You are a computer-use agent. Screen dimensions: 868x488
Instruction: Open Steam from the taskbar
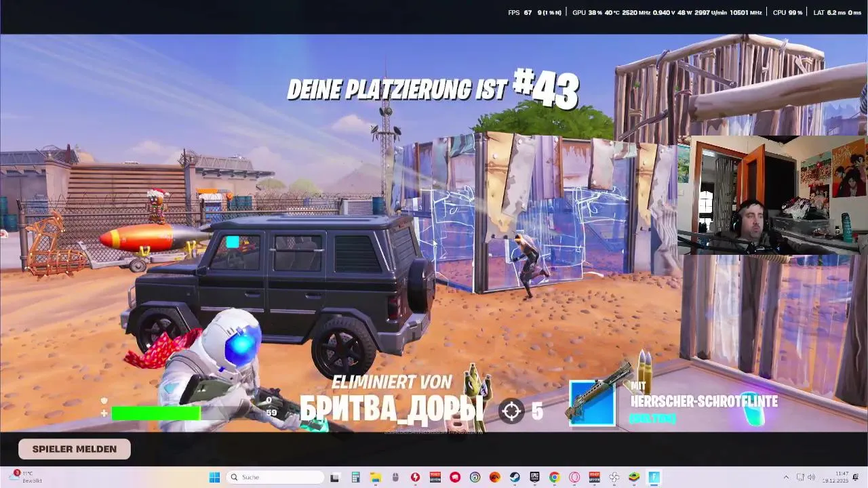point(515,477)
